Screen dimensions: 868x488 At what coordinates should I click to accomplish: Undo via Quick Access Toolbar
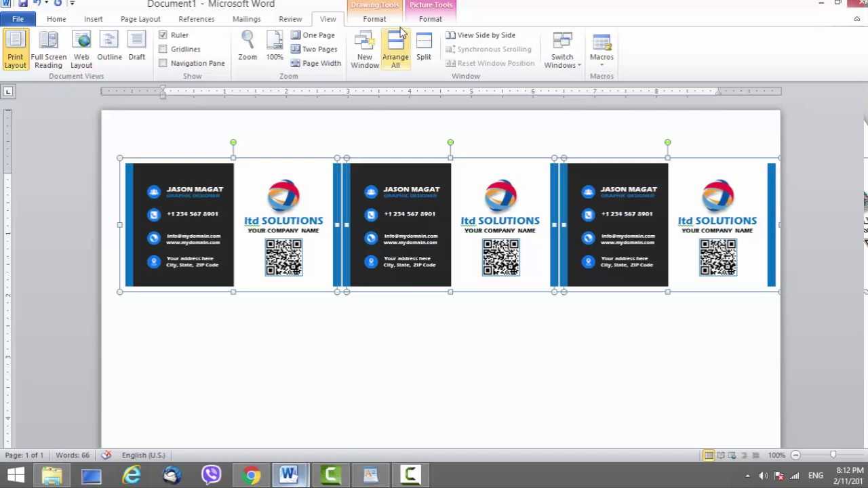click(x=37, y=3)
